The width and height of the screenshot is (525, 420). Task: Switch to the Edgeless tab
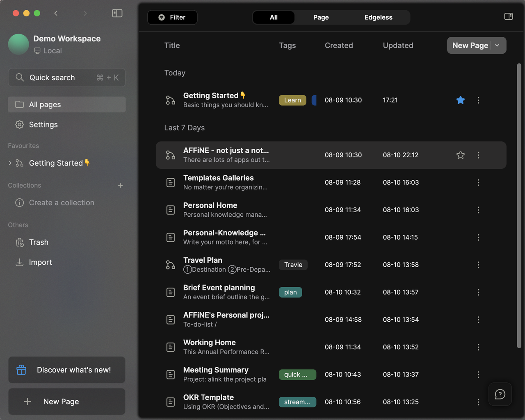click(x=378, y=17)
